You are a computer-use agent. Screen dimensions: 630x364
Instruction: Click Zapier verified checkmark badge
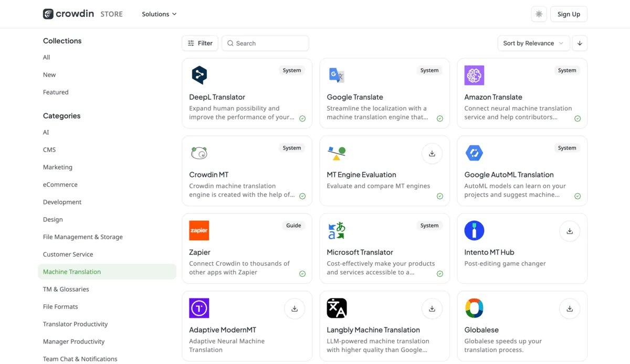click(x=302, y=274)
